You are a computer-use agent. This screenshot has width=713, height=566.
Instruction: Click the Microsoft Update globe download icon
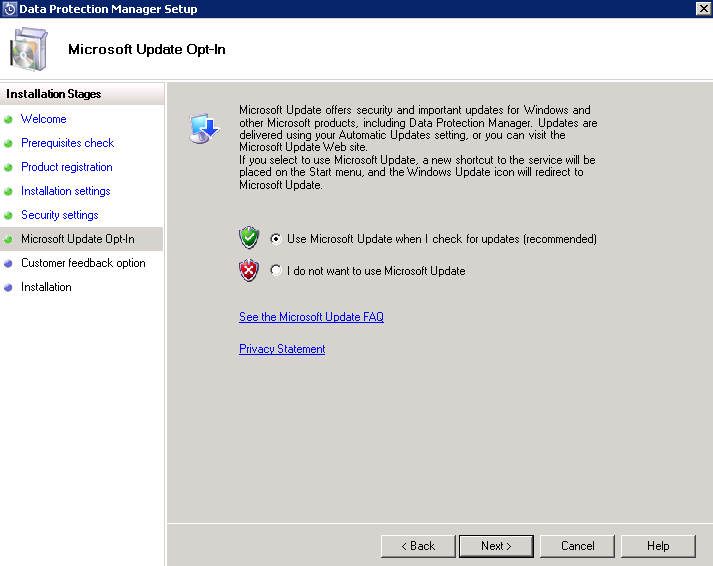click(x=203, y=128)
